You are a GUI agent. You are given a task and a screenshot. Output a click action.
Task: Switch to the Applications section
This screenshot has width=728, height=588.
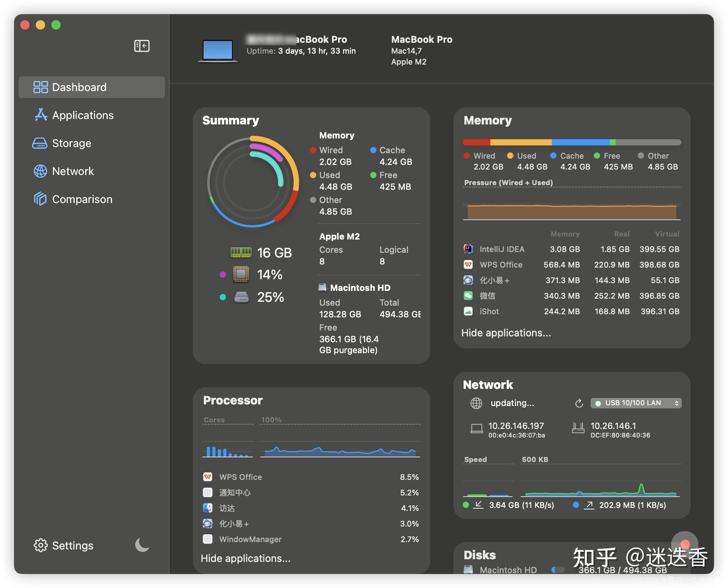tap(83, 115)
